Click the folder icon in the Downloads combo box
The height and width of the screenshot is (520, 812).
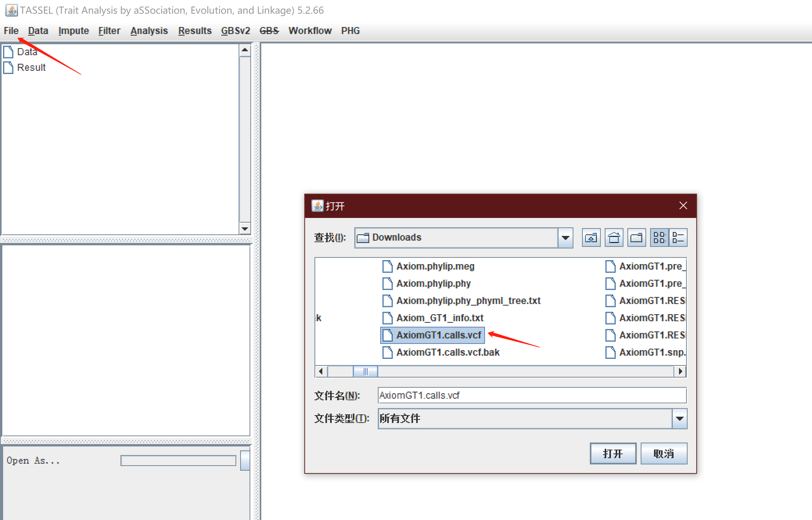[363, 238]
